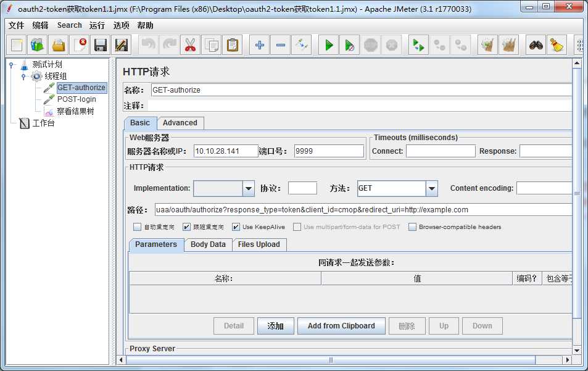Select the Parameters tab
588x371 pixels.
pyautogui.click(x=156, y=244)
